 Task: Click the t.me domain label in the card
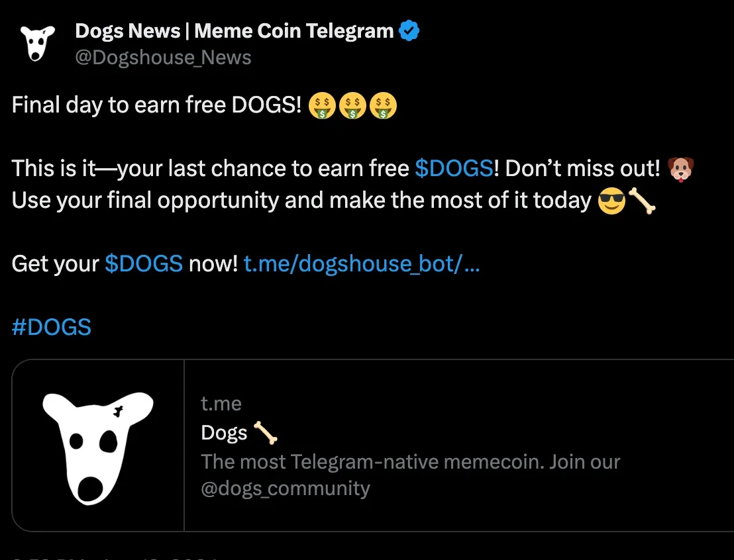(221, 403)
